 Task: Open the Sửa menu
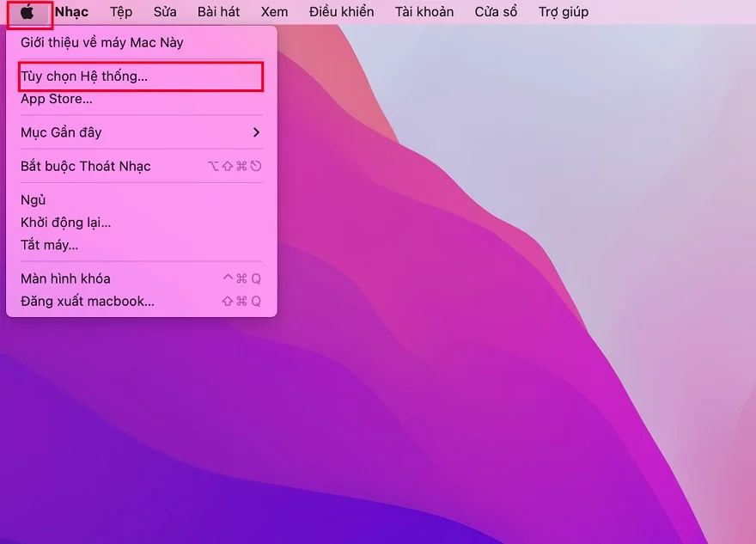(165, 12)
